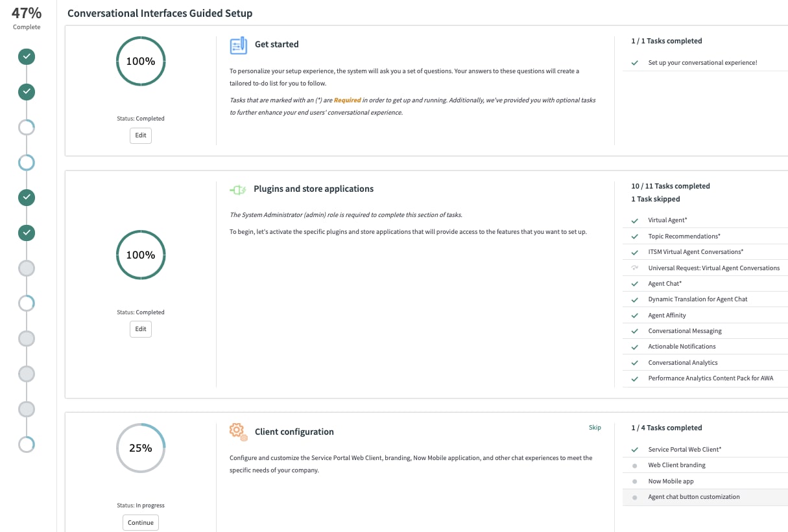Click the Get started notepad icon

[239, 45]
